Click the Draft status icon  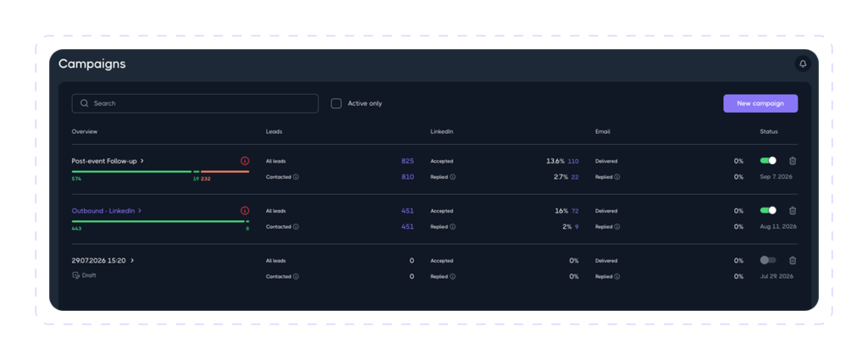(75, 275)
